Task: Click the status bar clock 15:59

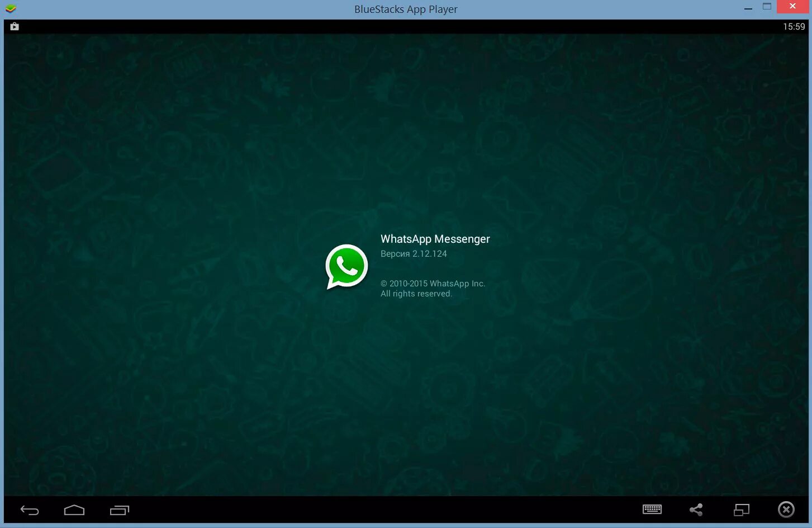Action: [794, 26]
